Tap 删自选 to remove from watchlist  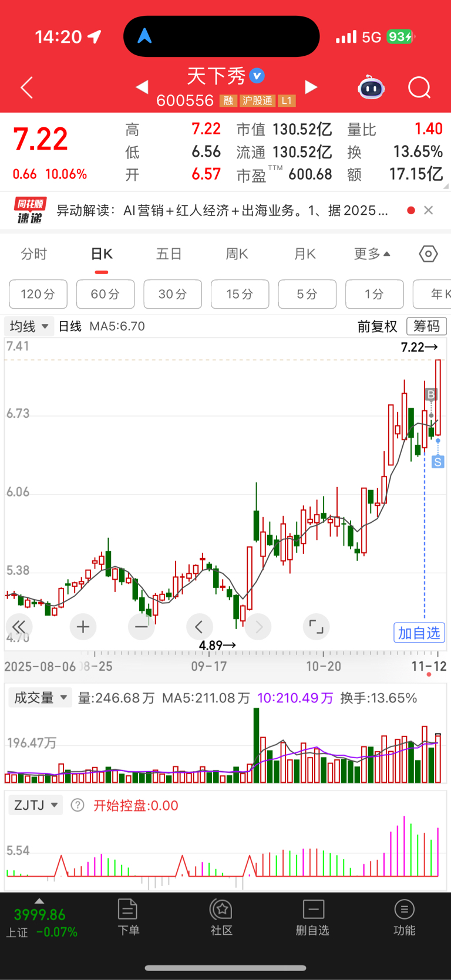pos(312,917)
